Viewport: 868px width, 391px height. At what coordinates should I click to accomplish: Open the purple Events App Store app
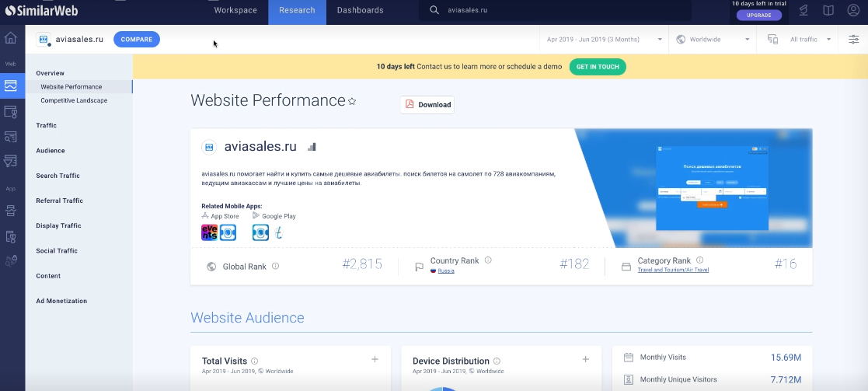point(209,232)
